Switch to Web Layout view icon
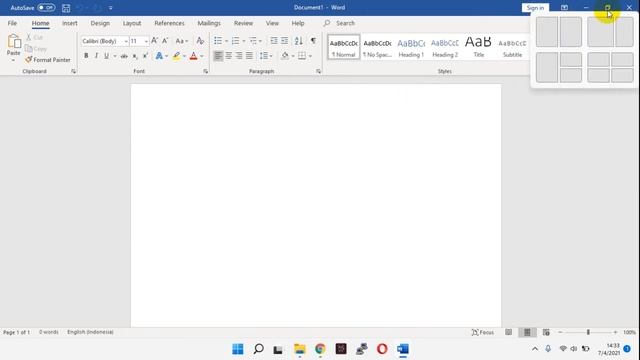The height and width of the screenshot is (360, 640). (546, 332)
